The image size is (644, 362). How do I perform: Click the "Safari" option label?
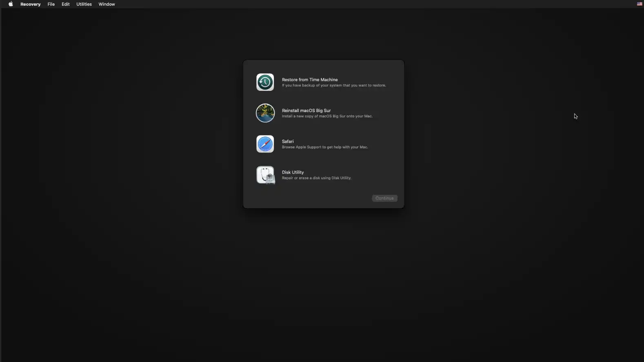pos(288,141)
